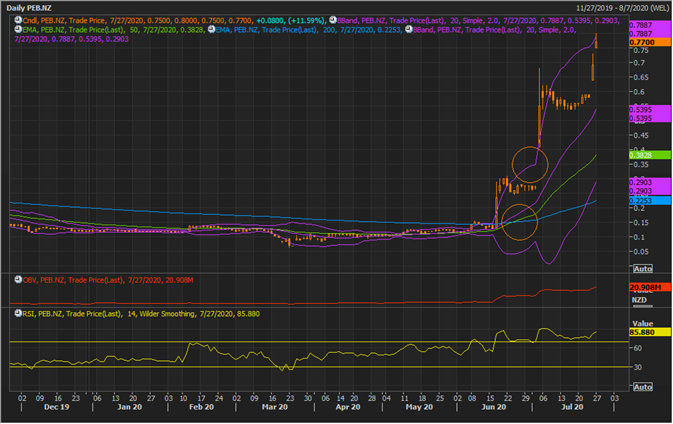Click the EMA 200 legend icon
Screen dimensions: 673x424
(x=211, y=29)
